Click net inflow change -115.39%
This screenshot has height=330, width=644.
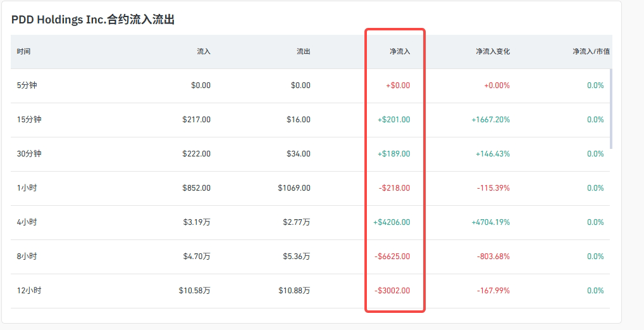tap(493, 187)
